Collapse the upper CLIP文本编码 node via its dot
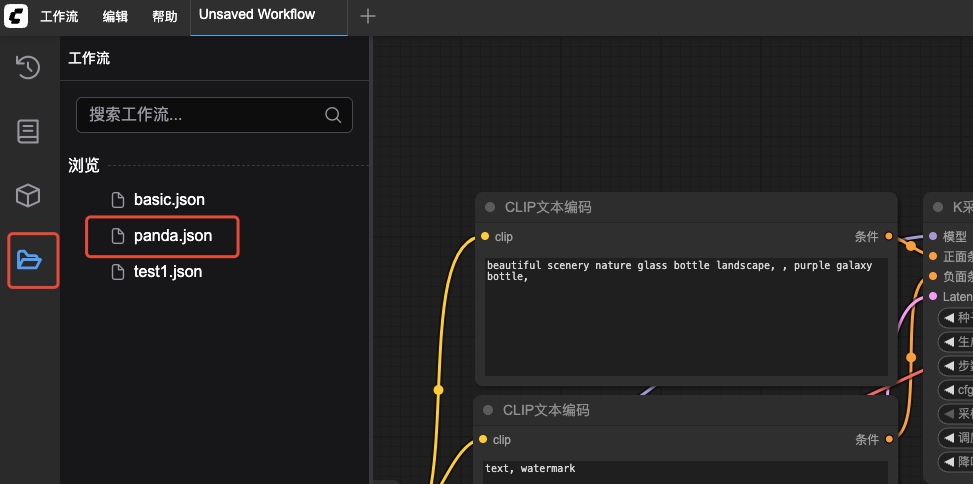 tap(490, 207)
